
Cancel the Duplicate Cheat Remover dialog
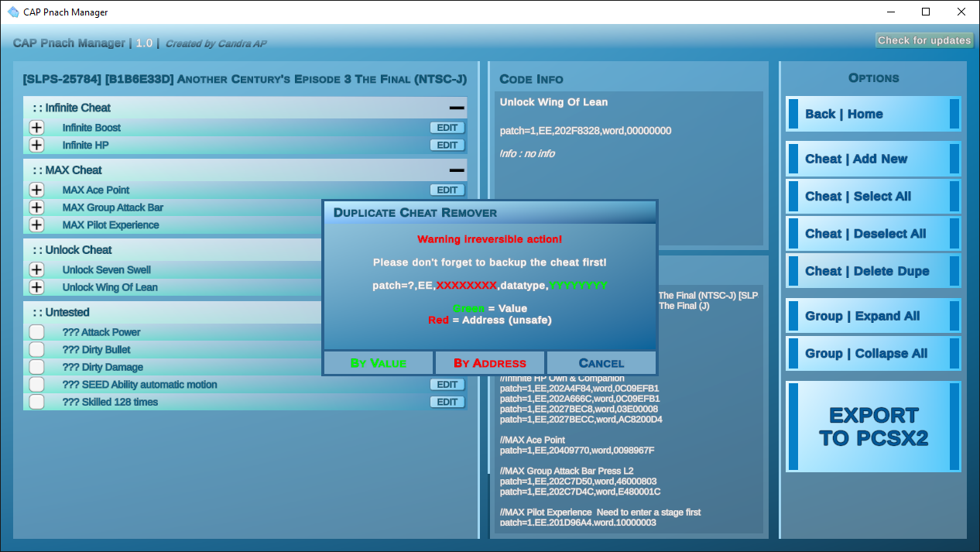601,362
